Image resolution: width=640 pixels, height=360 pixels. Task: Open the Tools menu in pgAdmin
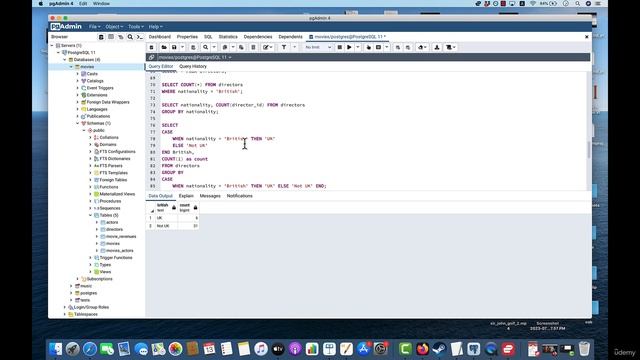[136, 27]
